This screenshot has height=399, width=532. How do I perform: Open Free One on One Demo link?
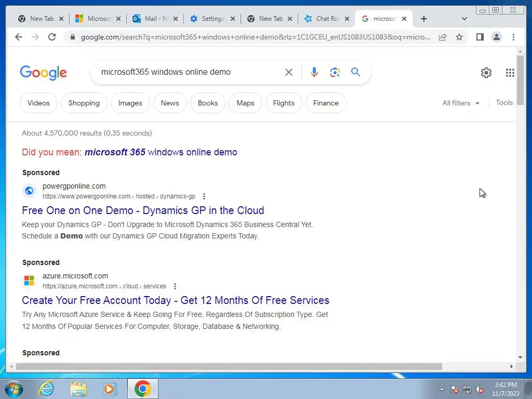(143, 210)
